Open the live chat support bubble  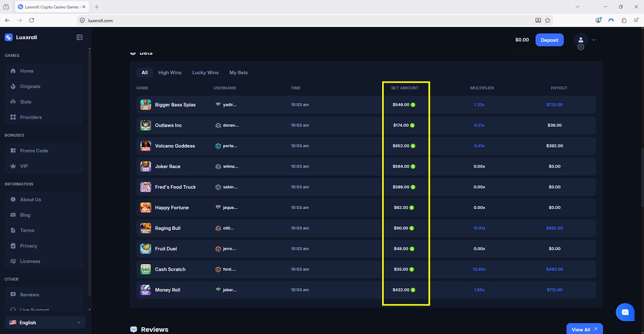[x=625, y=312]
